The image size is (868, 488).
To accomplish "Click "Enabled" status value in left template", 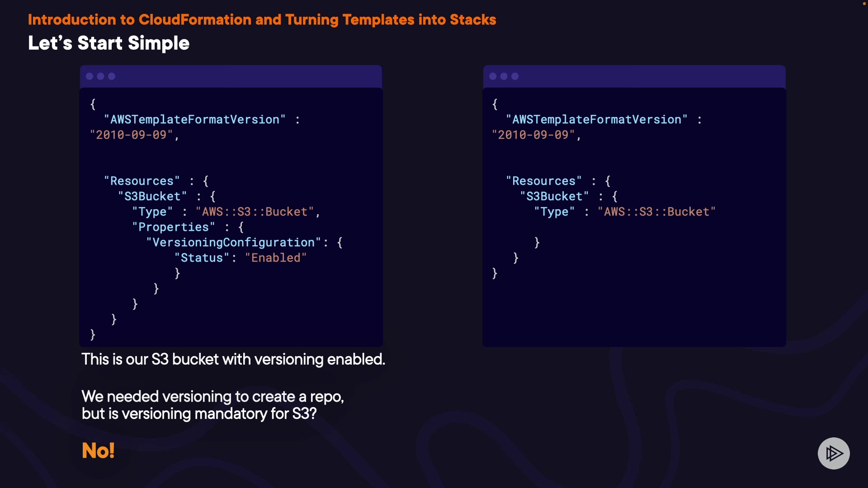I will [276, 258].
